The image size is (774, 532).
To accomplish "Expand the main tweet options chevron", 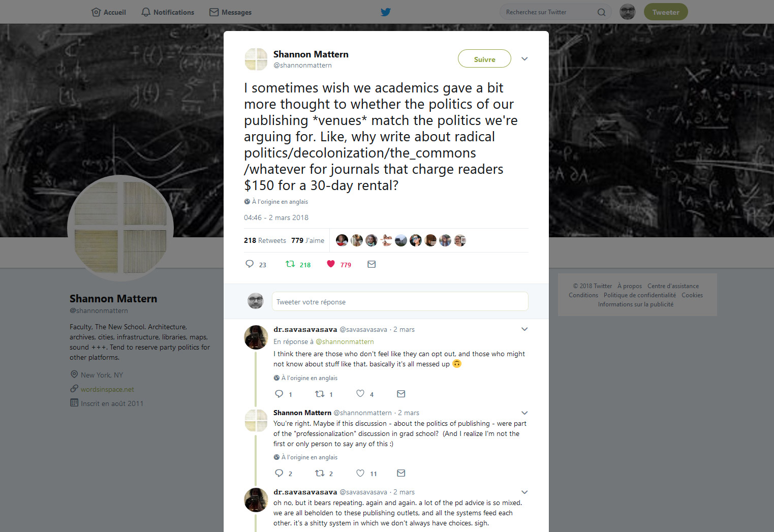I will 524,59.
